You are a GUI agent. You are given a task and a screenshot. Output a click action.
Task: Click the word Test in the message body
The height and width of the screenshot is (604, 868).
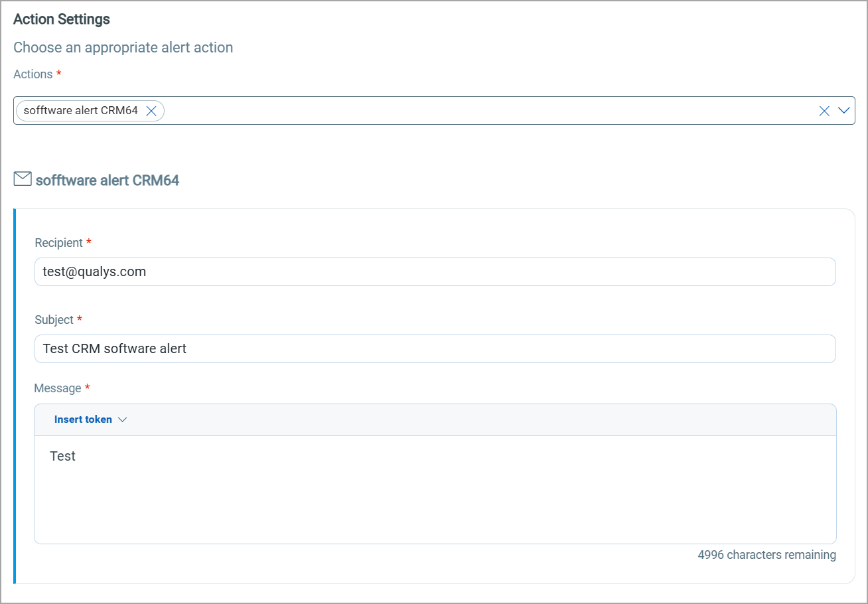pyautogui.click(x=62, y=456)
